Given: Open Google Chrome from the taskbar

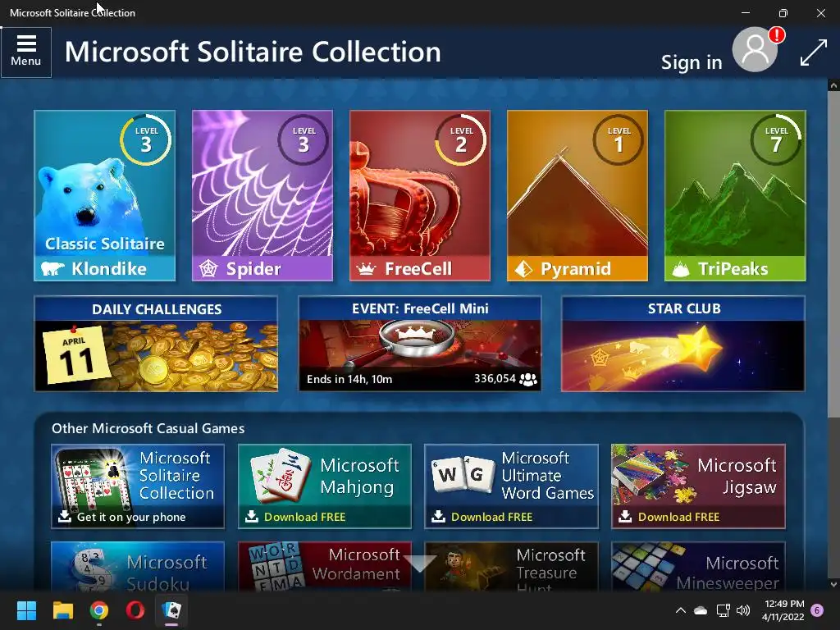Looking at the screenshot, I should click(x=99, y=610).
